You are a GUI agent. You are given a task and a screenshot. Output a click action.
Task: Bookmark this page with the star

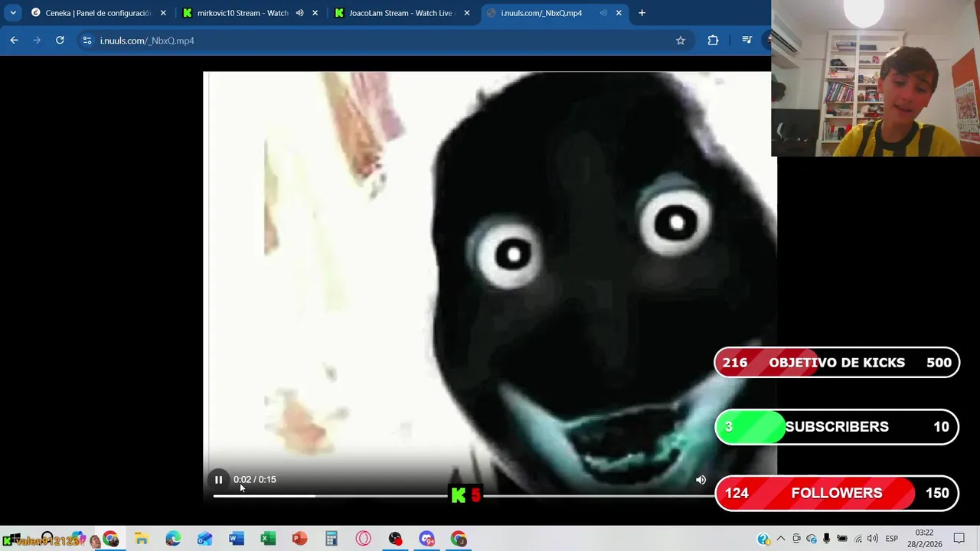680,41
